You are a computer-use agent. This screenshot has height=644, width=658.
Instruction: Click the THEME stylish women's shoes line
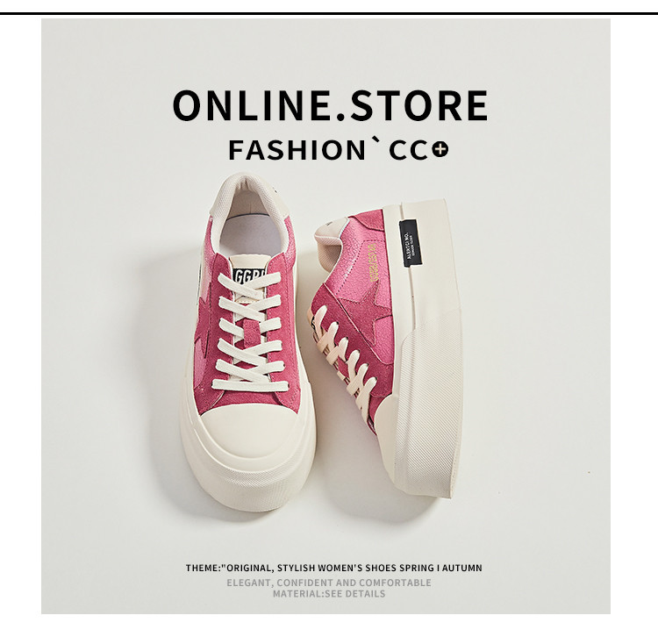coord(334,568)
